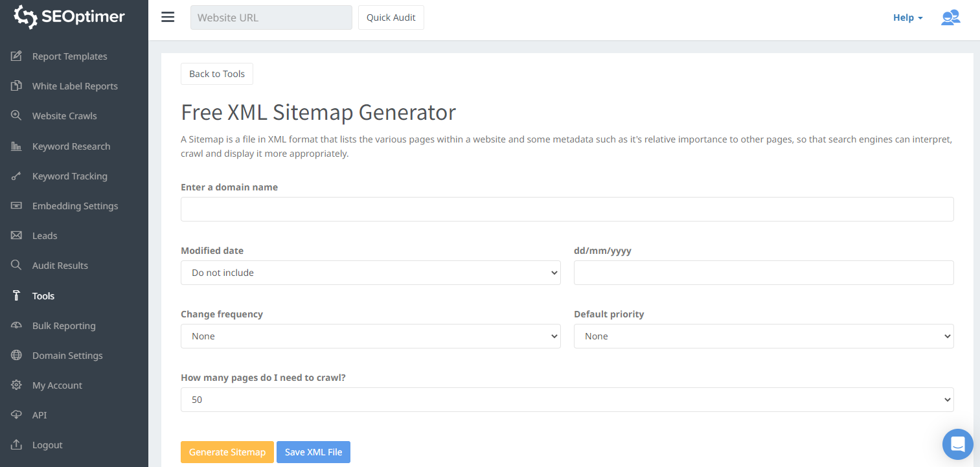Open the user account avatar icon

pos(950,17)
